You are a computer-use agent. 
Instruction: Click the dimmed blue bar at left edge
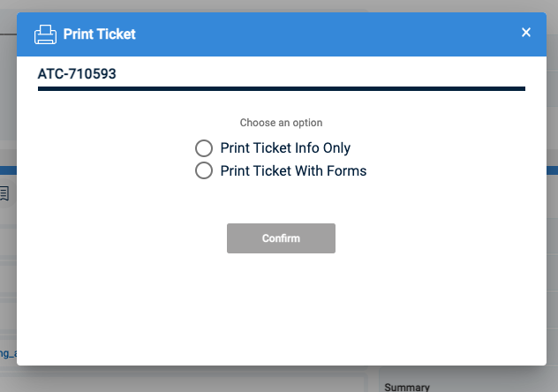point(8,169)
